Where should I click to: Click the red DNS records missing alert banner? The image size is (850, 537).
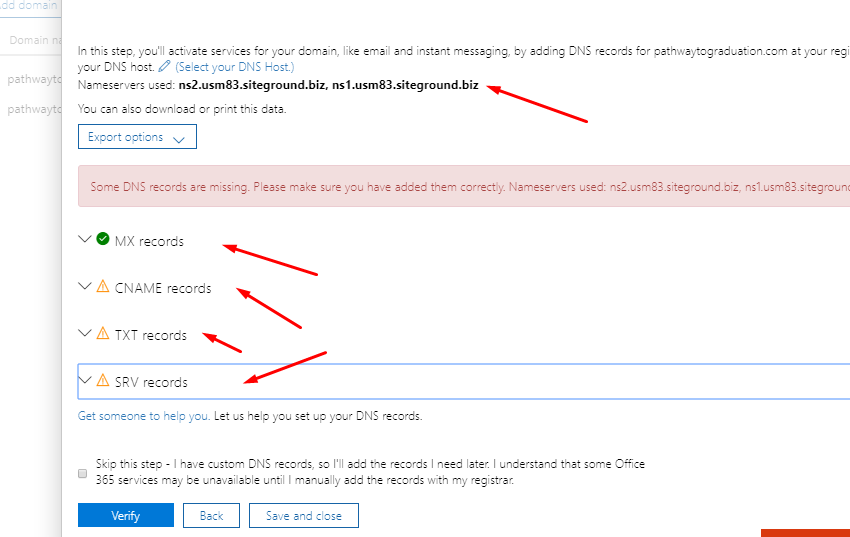(464, 186)
